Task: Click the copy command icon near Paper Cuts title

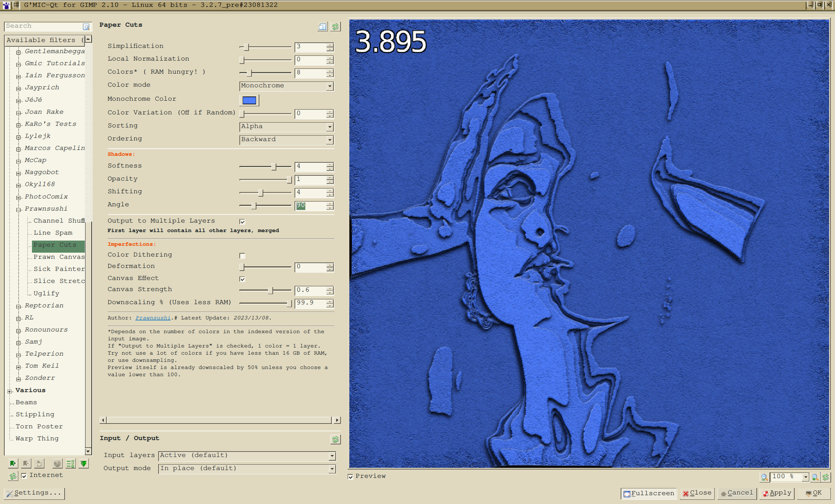Action: [323, 27]
